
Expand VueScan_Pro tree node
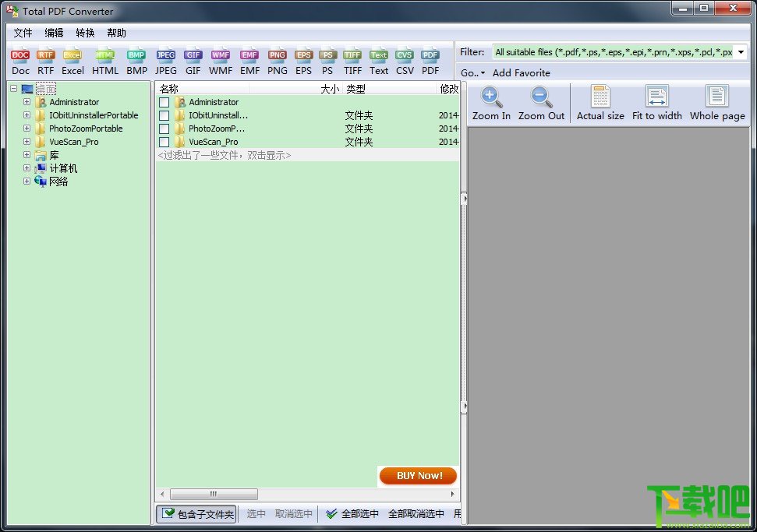point(27,141)
